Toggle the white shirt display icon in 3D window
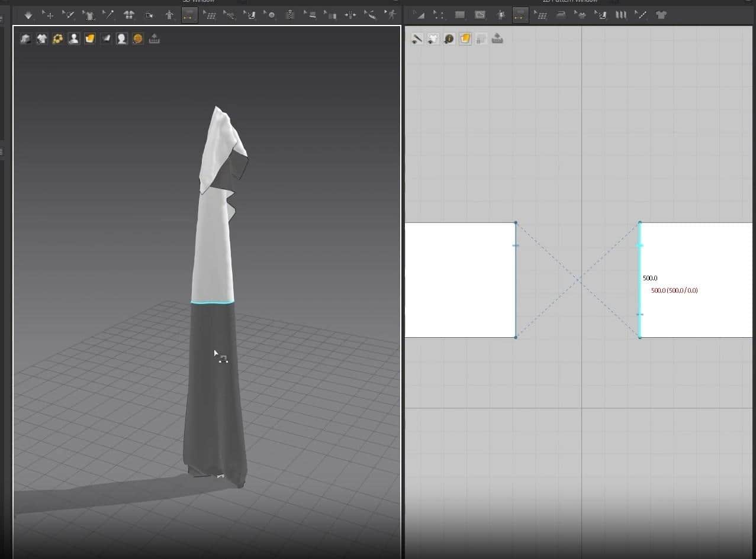 [41, 39]
